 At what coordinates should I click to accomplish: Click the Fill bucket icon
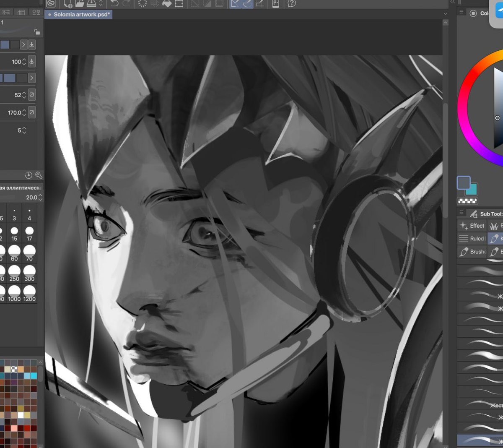[167, 3]
